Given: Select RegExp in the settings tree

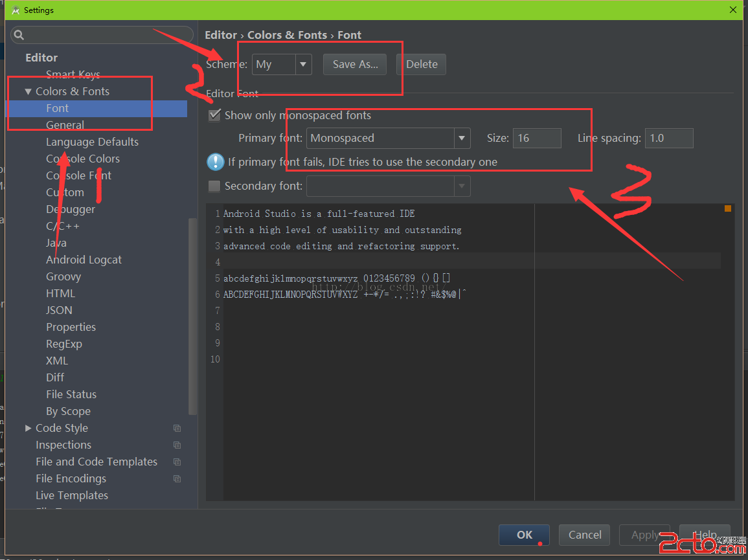Looking at the screenshot, I should coord(64,344).
